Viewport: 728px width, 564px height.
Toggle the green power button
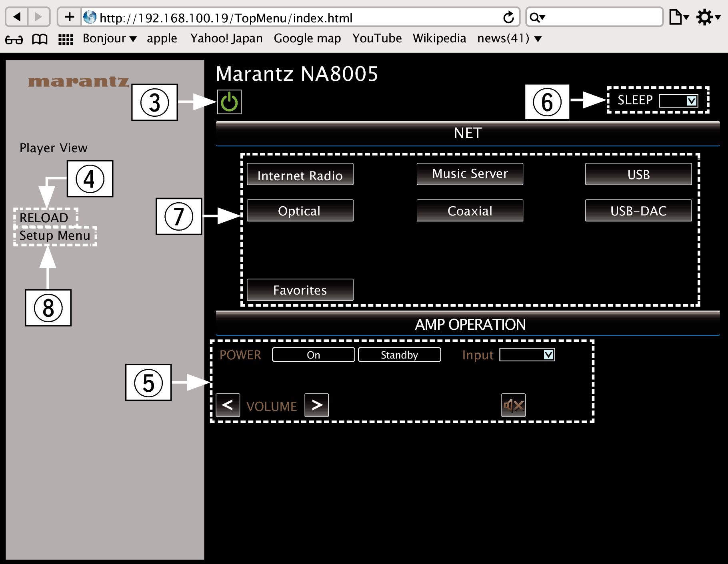pos(229,102)
